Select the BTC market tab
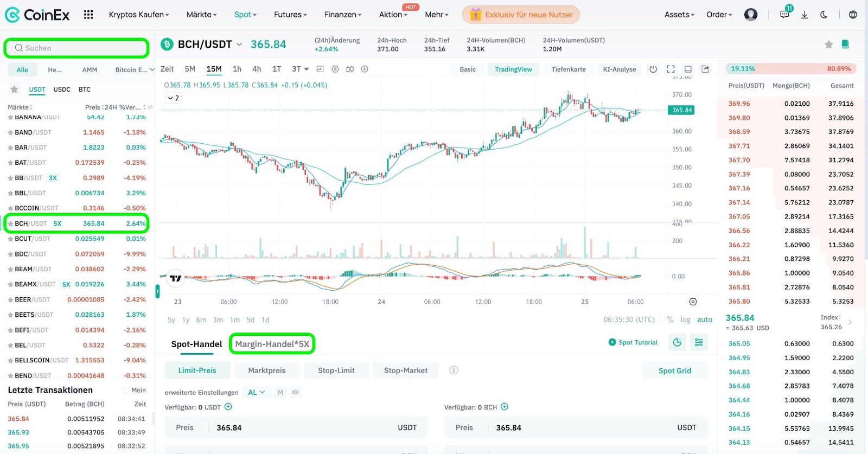The width and height of the screenshot is (868, 454). (85, 89)
